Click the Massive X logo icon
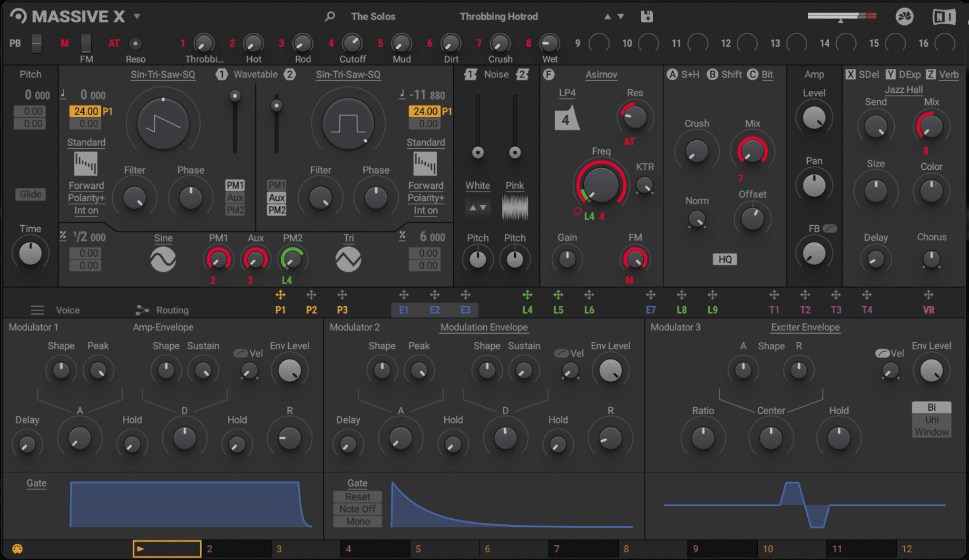Image resolution: width=969 pixels, height=560 pixels. (19, 16)
